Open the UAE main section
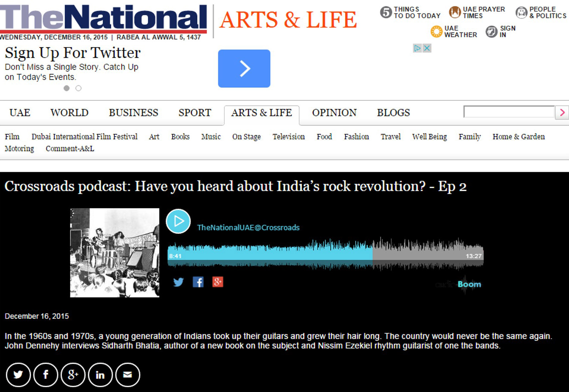Image resolution: width=569 pixels, height=392 pixels. point(20,113)
